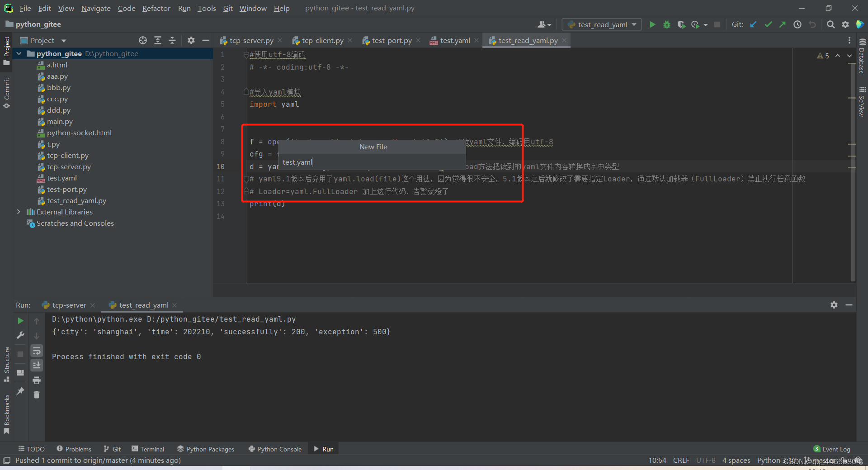
Task: Open Search Everywhere with the magnifier icon
Action: [830, 24]
